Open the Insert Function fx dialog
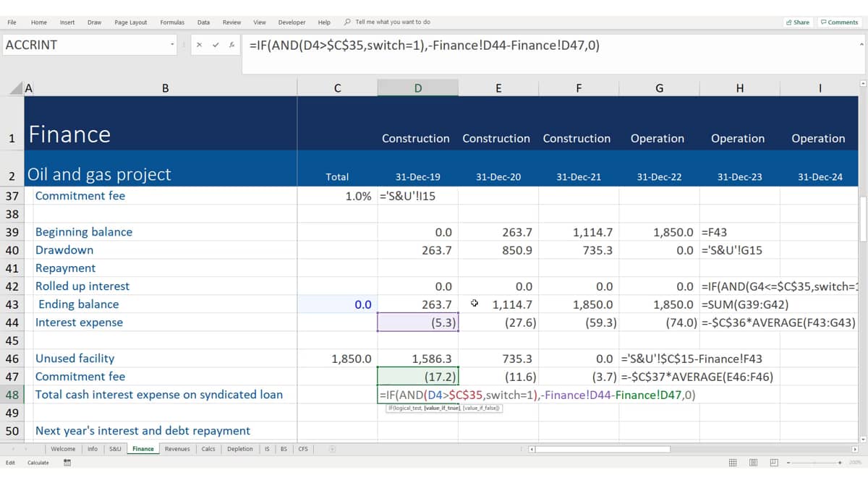The height and width of the screenshot is (488, 868). pyautogui.click(x=231, y=45)
